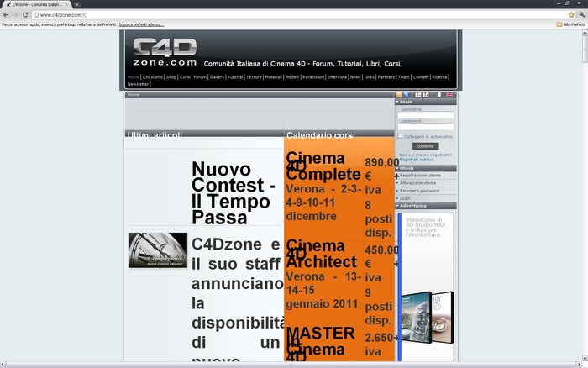
Task: Open the Partners menu item
Action: (x=386, y=77)
